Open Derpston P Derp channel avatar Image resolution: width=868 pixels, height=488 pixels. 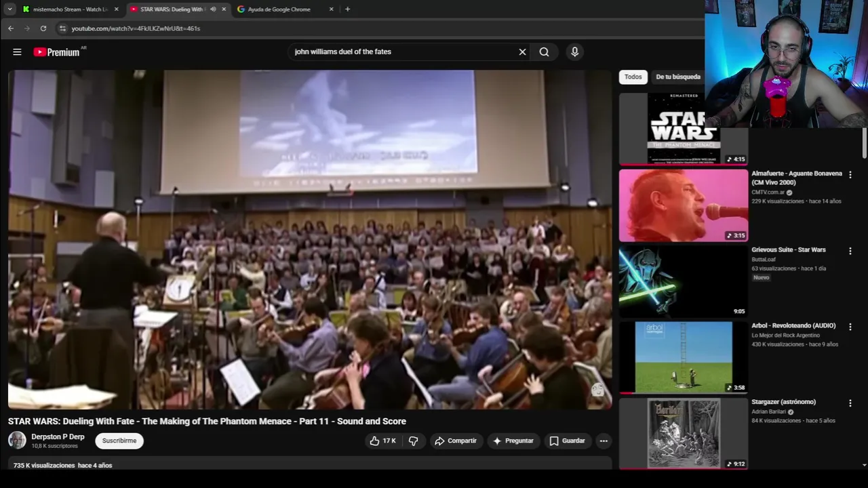click(x=17, y=441)
